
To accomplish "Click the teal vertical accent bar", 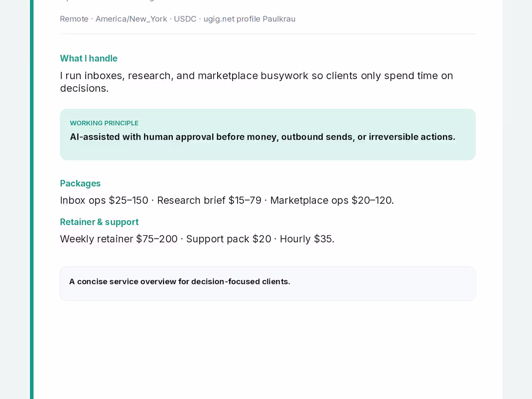I will click(x=32, y=199).
